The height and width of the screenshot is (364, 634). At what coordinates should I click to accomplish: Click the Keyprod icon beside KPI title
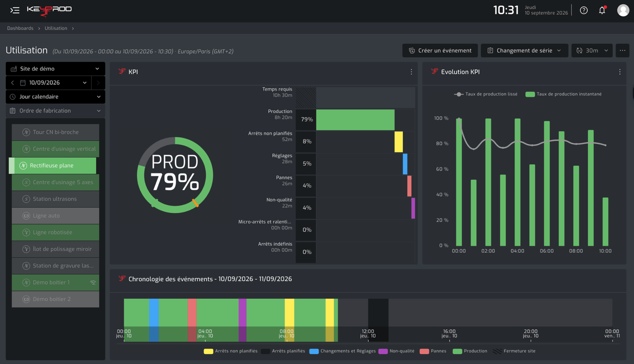tap(122, 71)
